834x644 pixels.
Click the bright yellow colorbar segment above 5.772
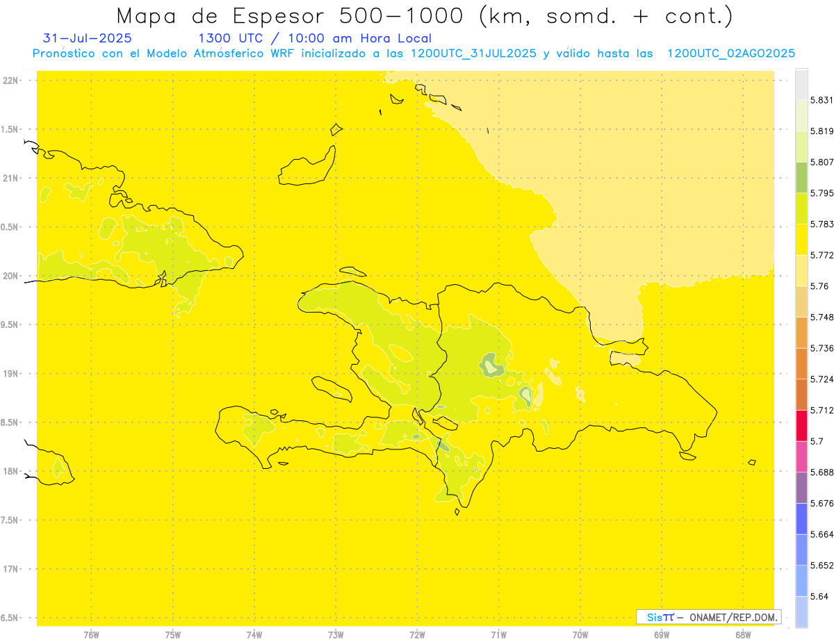pos(801,239)
